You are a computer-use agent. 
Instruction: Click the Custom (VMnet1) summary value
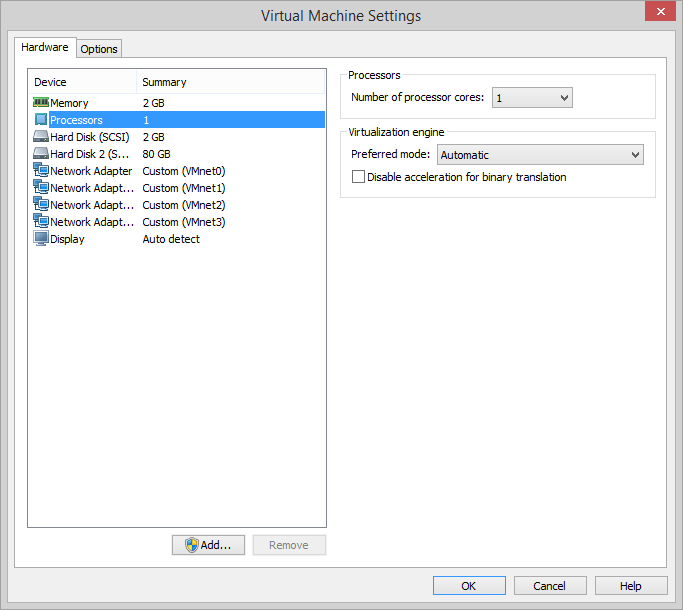click(184, 188)
